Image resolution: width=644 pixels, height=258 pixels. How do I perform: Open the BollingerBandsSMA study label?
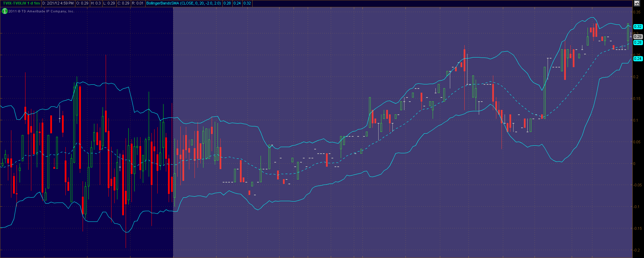point(183,3)
